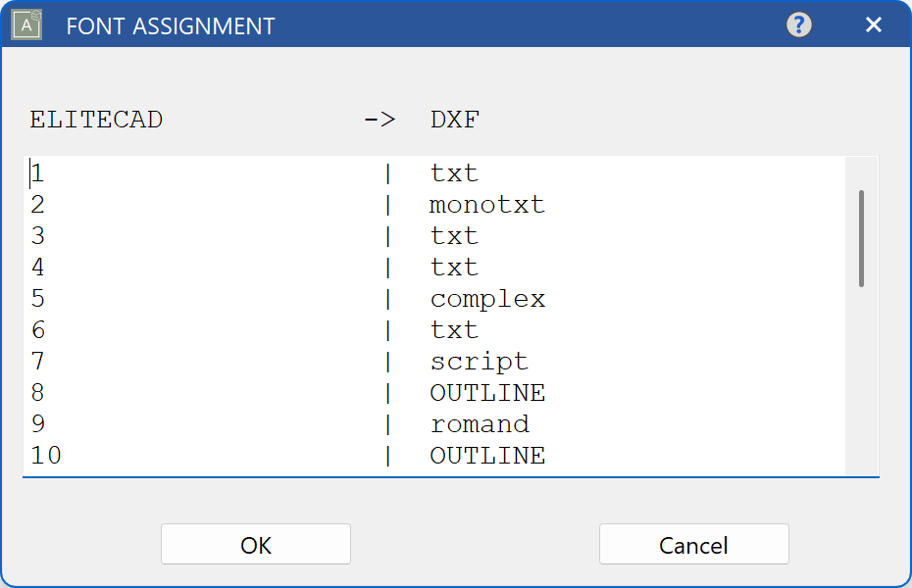Click the arrow symbol between column headers
The height and width of the screenshot is (588, 912).
pos(381,119)
